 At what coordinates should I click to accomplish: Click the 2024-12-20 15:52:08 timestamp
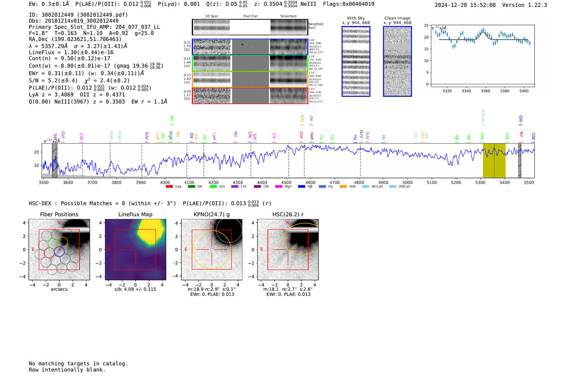tap(465, 5)
